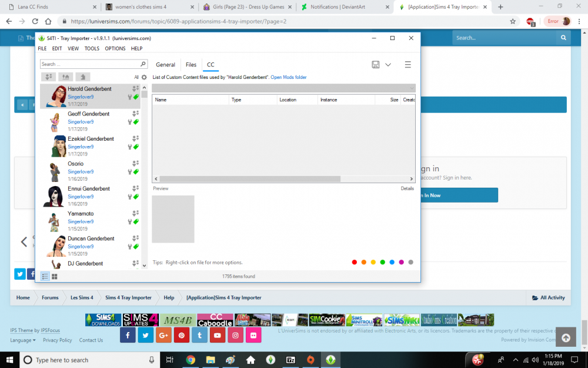Click wrench icon on Geoff Genderbent
The image size is (588, 368).
(130, 122)
